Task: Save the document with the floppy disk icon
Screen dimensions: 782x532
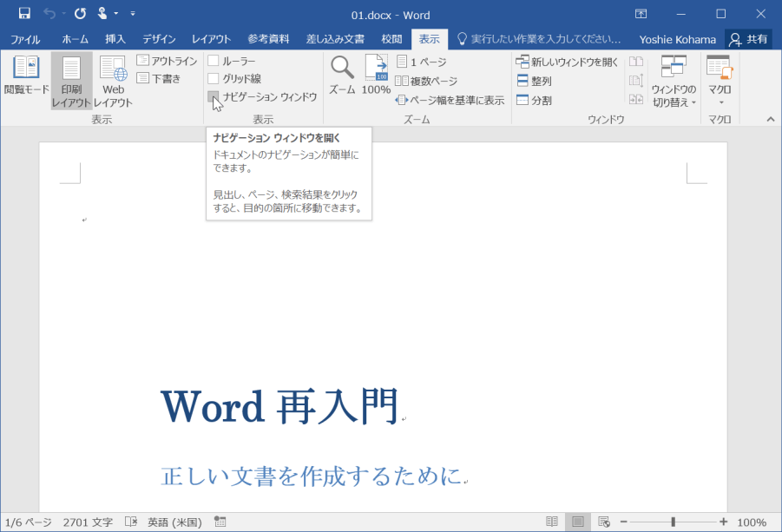Action: pos(24,14)
